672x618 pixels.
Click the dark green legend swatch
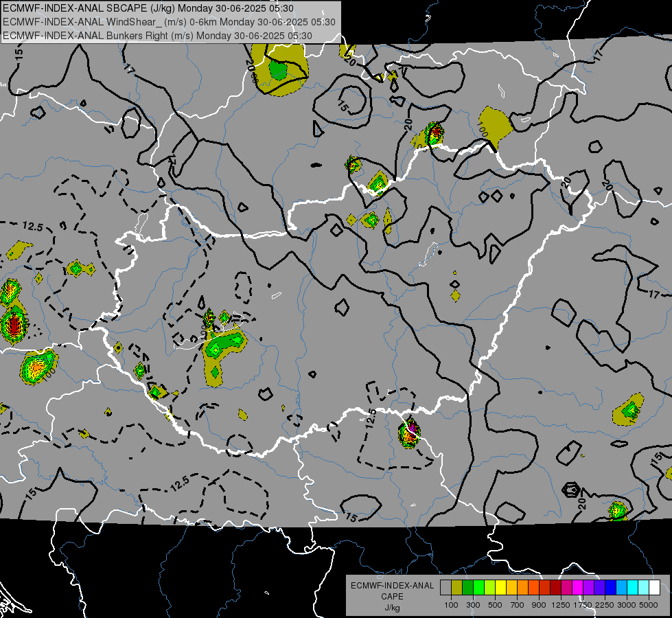[468, 588]
